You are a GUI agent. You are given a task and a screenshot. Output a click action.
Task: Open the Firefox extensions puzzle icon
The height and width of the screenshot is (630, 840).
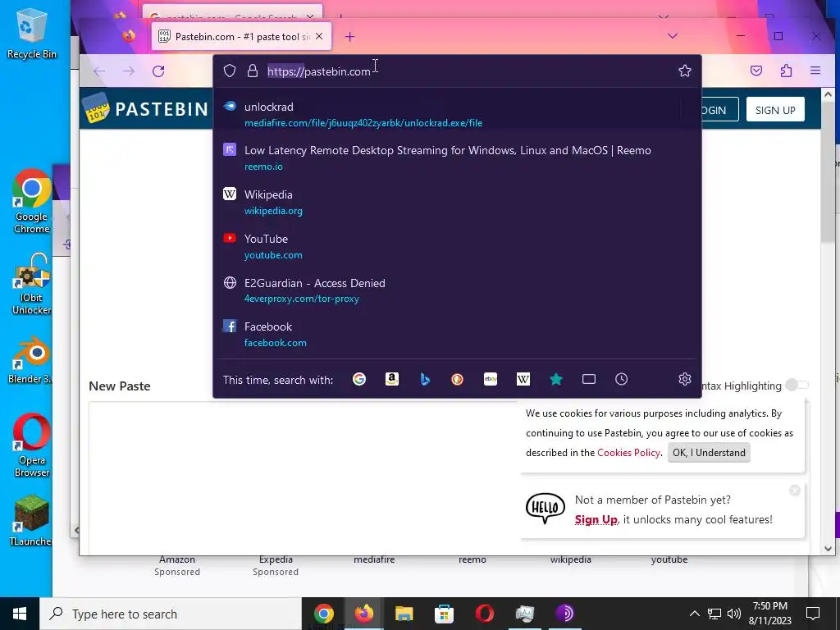[x=786, y=71]
